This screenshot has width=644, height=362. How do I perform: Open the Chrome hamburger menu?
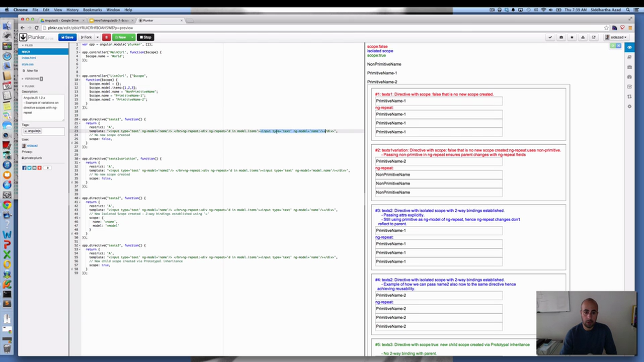(629, 28)
